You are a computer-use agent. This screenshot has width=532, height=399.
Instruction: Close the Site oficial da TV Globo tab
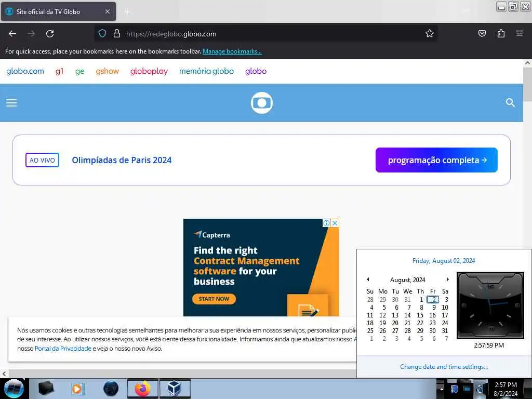pyautogui.click(x=107, y=11)
